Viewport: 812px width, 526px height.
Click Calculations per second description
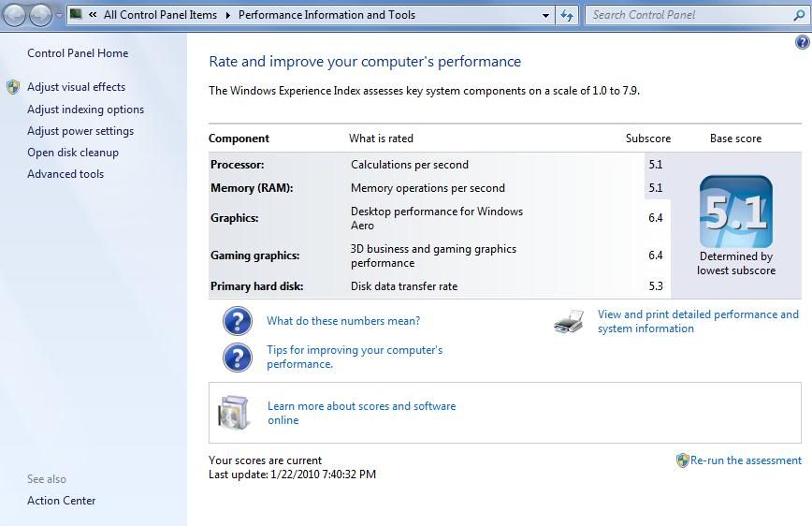pyautogui.click(x=410, y=165)
